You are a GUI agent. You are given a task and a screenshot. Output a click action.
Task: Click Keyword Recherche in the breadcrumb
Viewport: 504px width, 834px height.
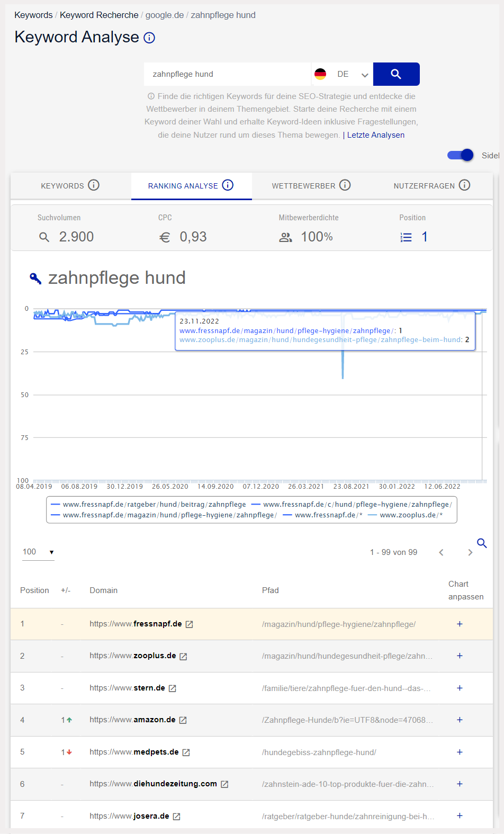pos(99,15)
